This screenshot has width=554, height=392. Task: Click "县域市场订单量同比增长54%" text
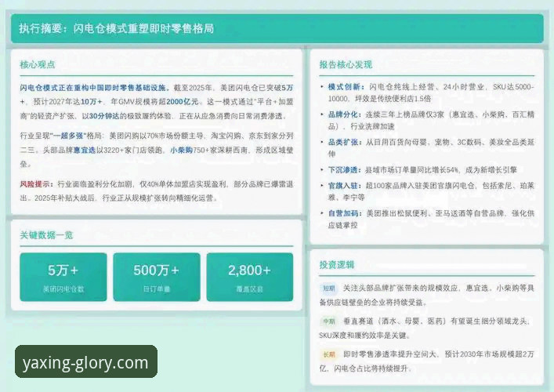411,170
